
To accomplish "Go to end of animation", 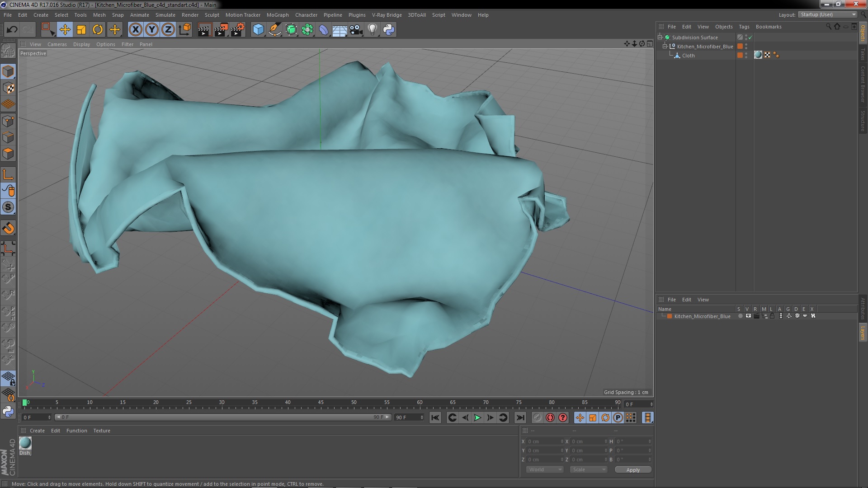I will [x=520, y=418].
